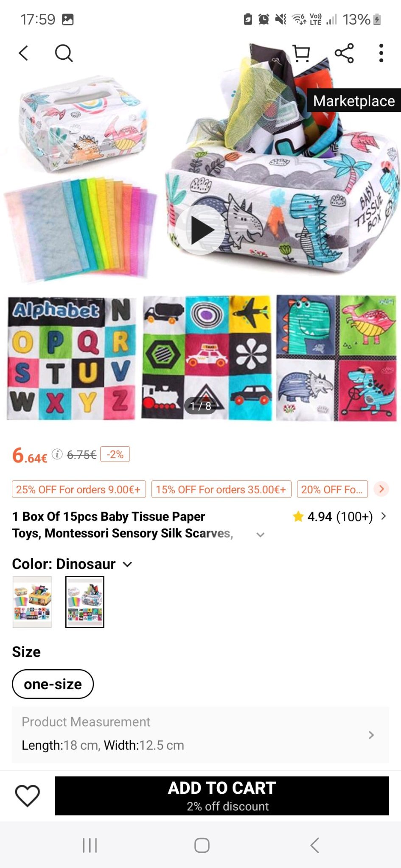Open the three-dot overflow menu

[x=381, y=53]
